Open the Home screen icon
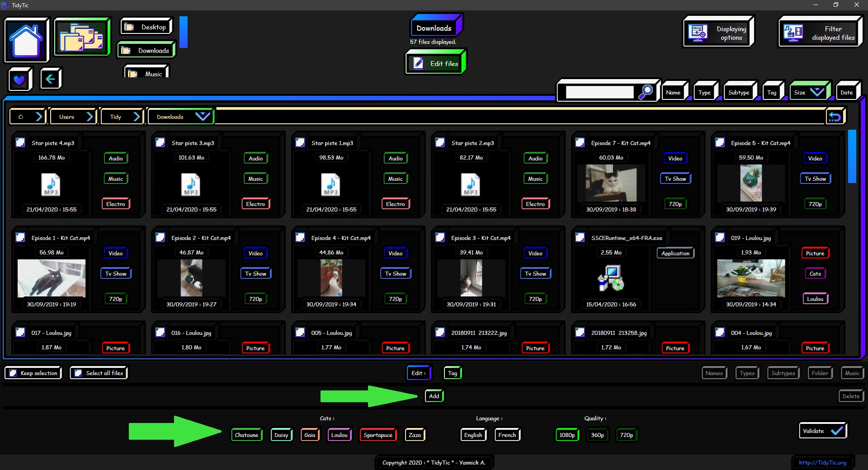The width and height of the screenshot is (868, 470). click(x=27, y=40)
